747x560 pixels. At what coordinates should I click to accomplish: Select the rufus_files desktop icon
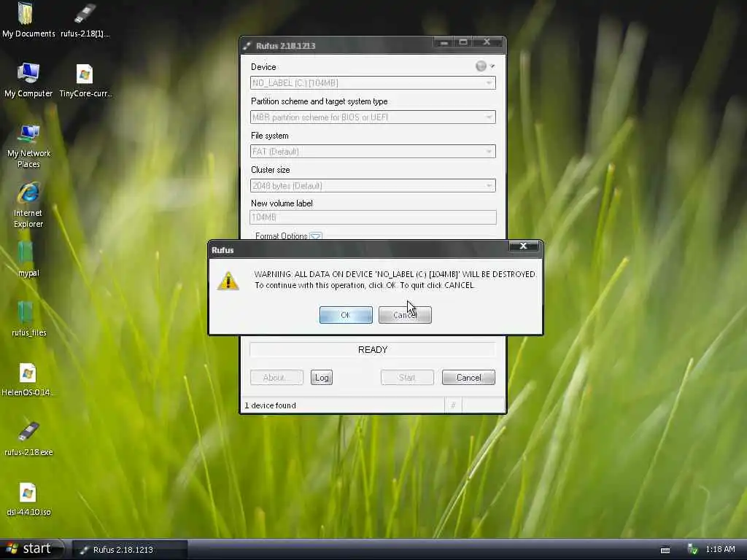pos(28,319)
